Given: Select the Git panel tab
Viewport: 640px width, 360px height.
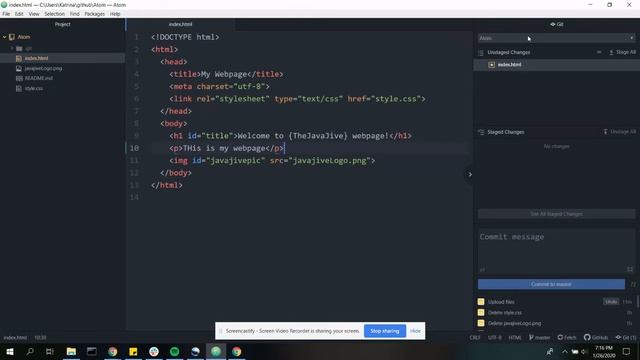Looking at the screenshot, I should (557, 24).
